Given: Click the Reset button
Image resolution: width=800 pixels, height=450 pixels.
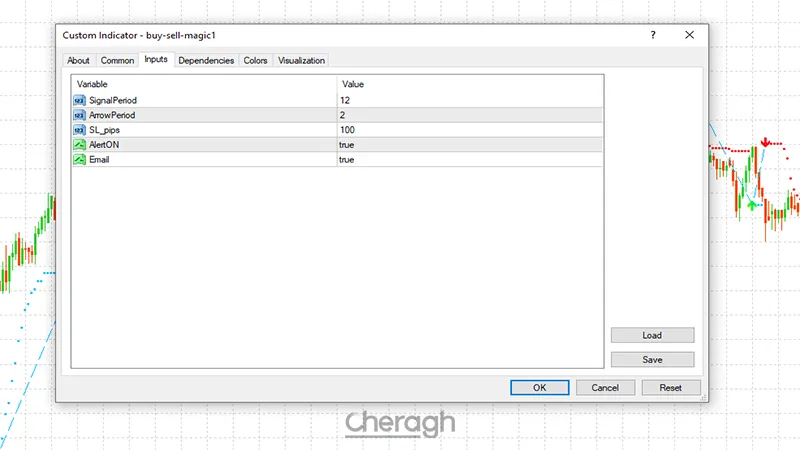Looking at the screenshot, I should click(x=670, y=387).
